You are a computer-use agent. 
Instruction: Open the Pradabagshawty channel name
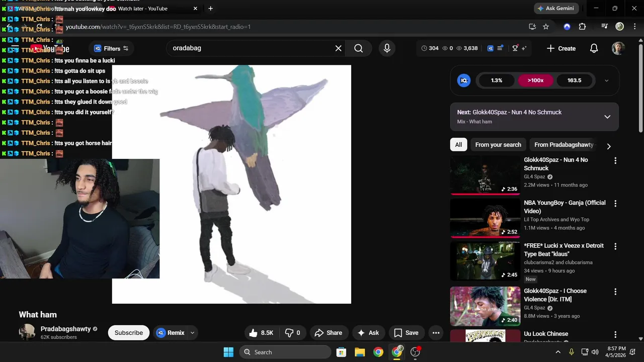[x=65, y=329]
